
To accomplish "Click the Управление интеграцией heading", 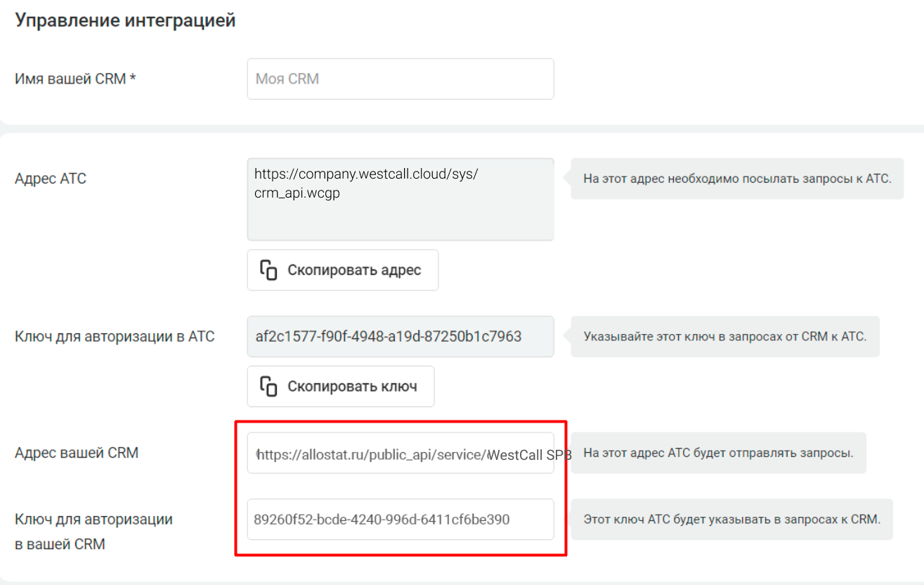I will tap(125, 21).
